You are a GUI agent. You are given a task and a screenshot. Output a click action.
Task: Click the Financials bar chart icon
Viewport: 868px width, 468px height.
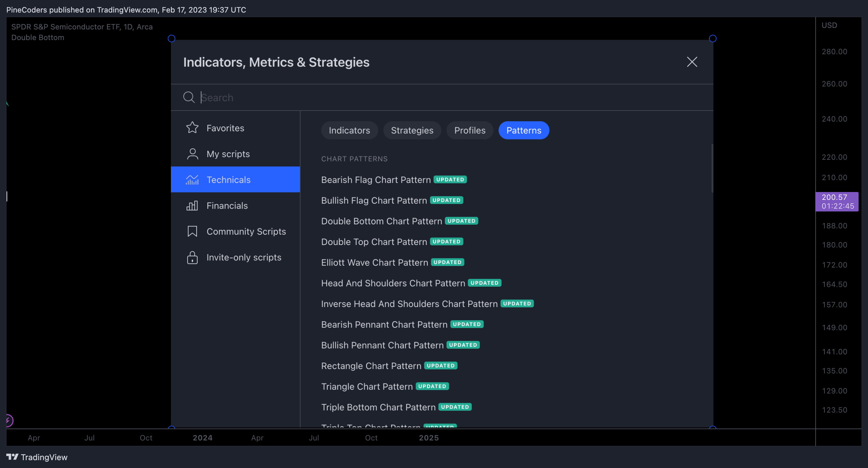point(192,205)
